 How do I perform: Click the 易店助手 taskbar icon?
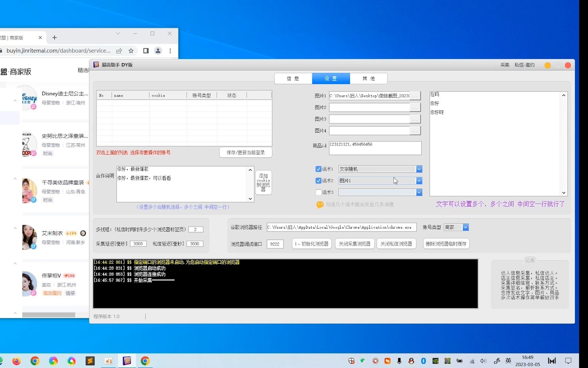click(x=127, y=361)
